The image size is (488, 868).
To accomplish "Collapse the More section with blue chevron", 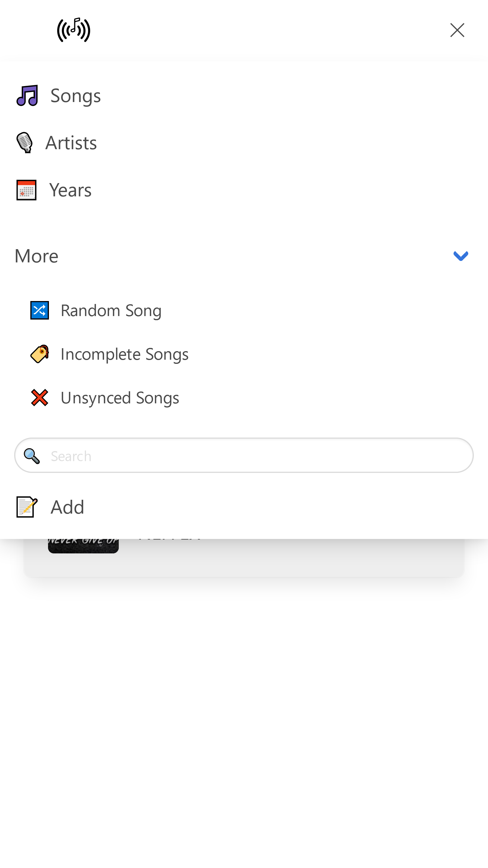I will click(x=461, y=256).
